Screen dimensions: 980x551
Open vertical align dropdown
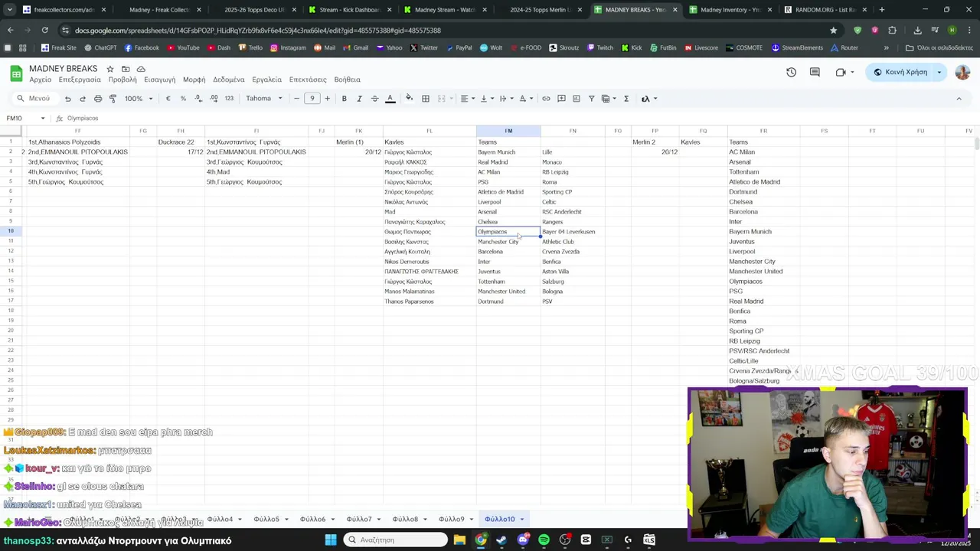485,99
